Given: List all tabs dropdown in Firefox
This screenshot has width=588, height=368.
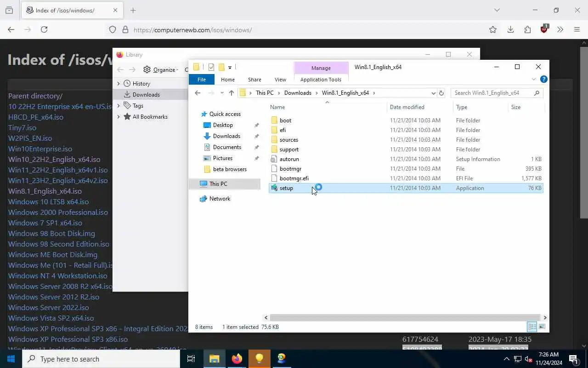Looking at the screenshot, I should pos(497,10).
